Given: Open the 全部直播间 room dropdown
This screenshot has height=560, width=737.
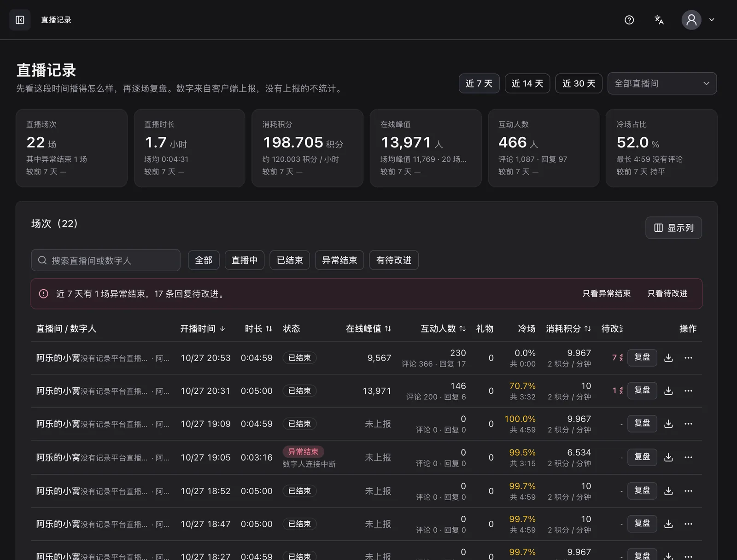Looking at the screenshot, I should (662, 83).
